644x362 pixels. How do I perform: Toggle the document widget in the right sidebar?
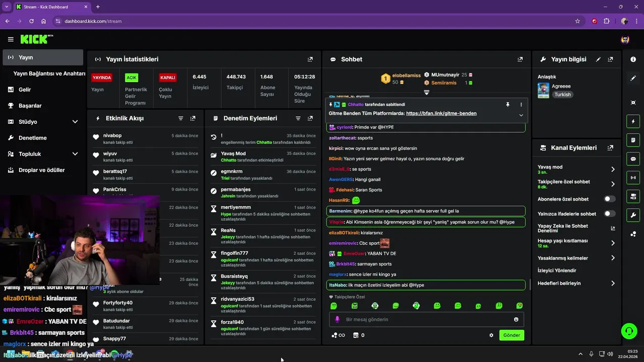pyautogui.click(x=633, y=140)
